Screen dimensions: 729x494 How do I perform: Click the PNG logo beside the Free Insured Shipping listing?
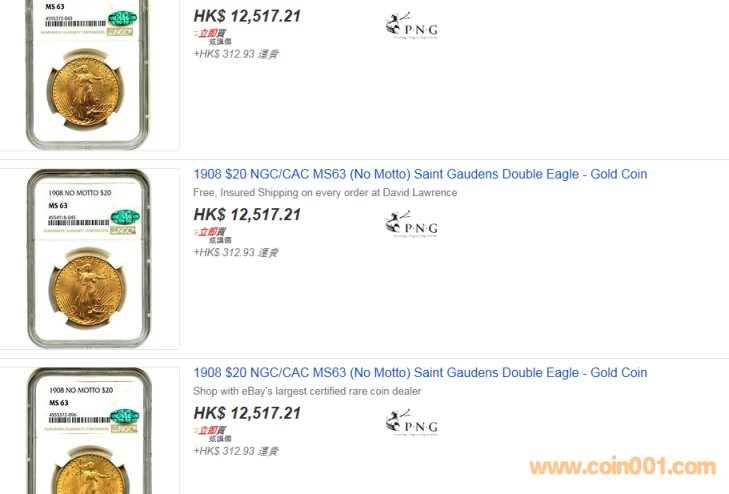coord(411,224)
